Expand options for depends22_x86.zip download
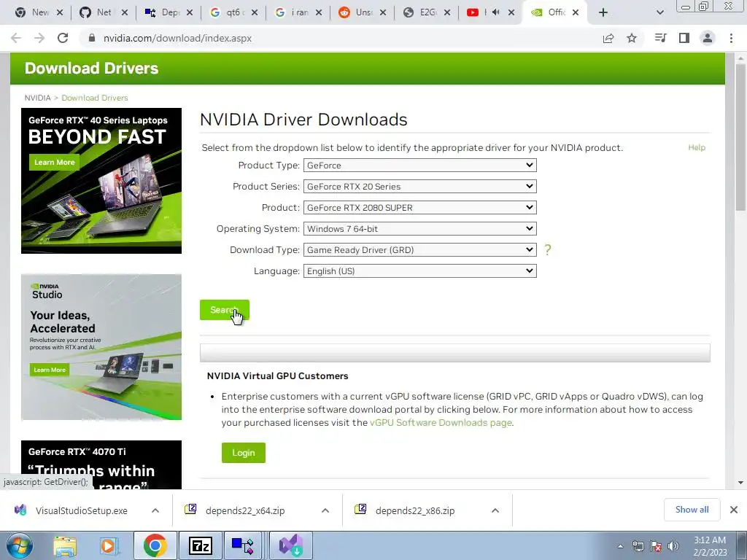Screen dimensions: 747x560 pyautogui.click(x=495, y=510)
